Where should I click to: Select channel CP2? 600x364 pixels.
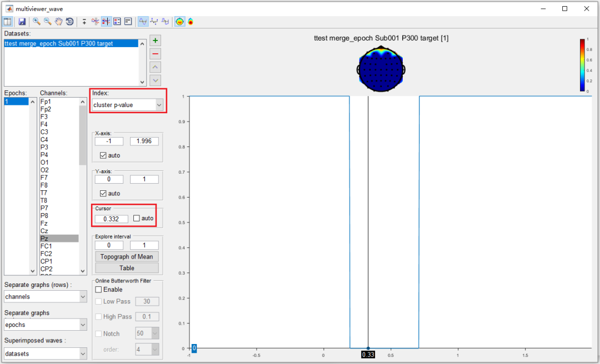coord(59,269)
